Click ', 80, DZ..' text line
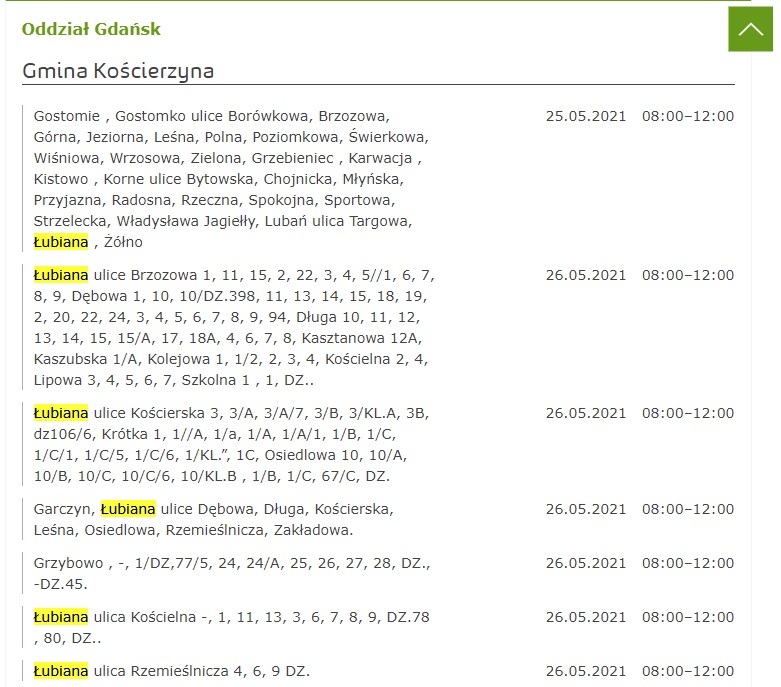 (67, 638)
